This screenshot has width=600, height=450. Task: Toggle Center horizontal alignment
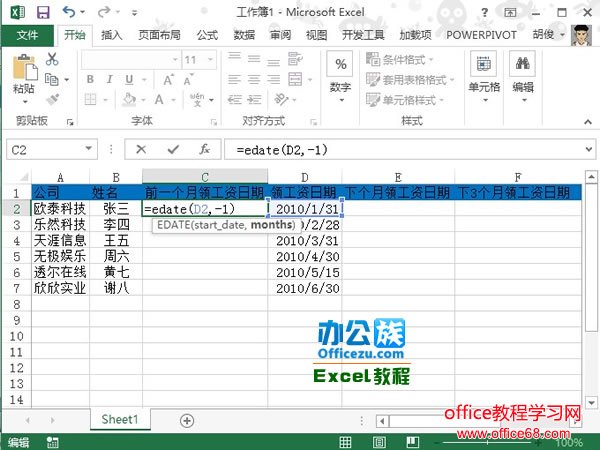[x=254, y=79]
